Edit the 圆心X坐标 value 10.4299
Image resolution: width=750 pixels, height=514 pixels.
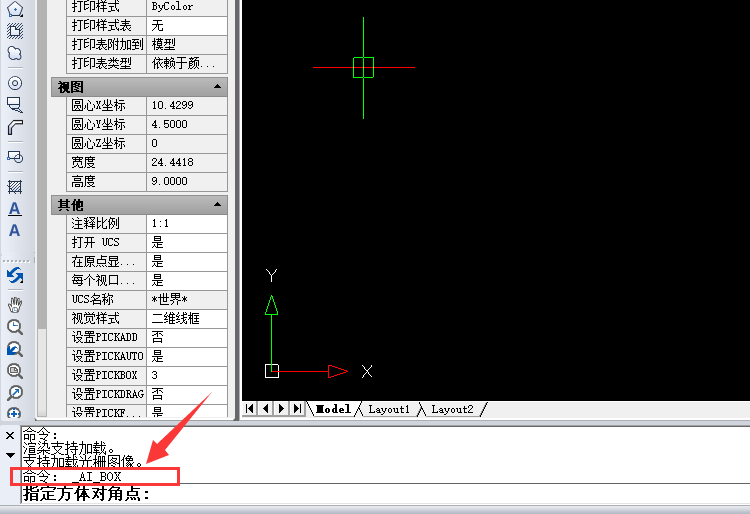click(x=187, y=105)
